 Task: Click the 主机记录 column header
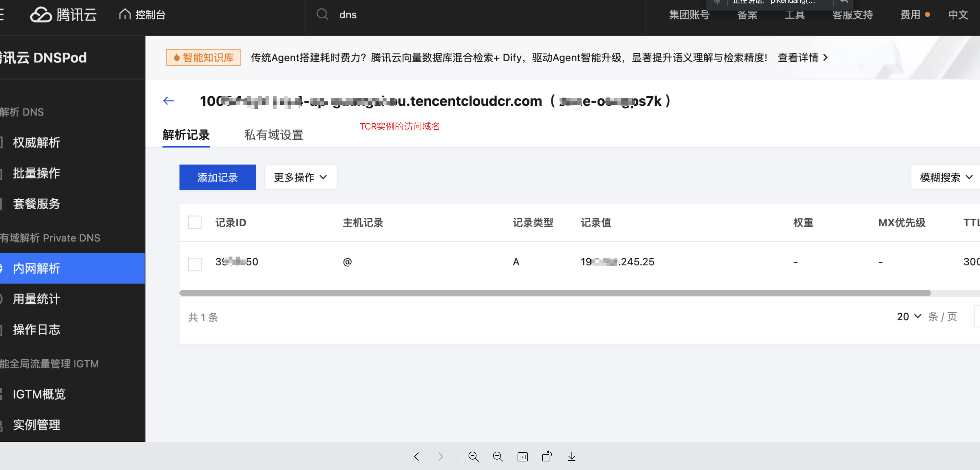click(363, 223)
